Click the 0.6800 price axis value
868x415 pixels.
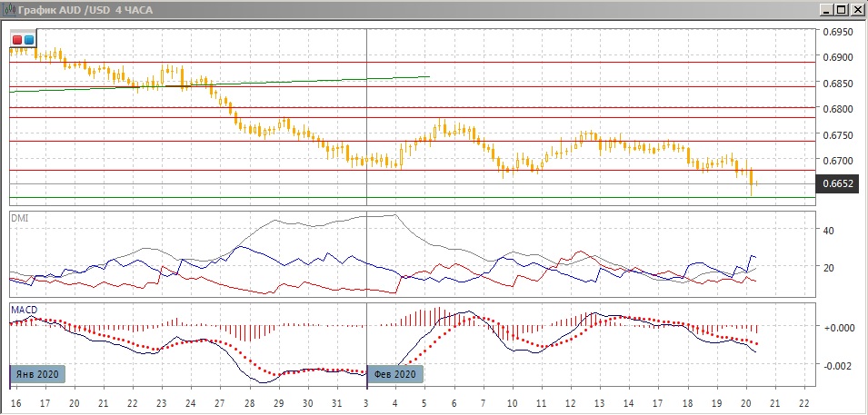[x=838, y=109]
